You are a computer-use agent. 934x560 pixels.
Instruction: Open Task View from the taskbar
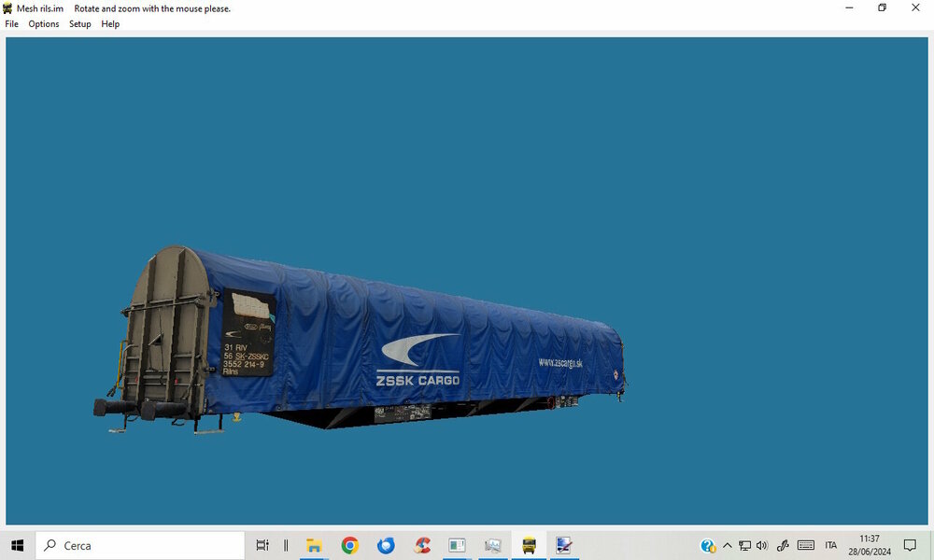[x=262, y=545]
